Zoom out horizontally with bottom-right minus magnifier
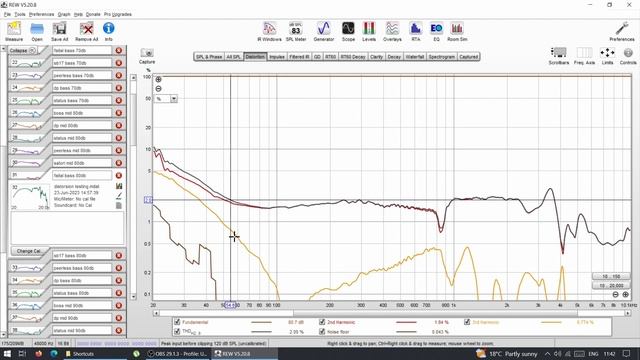Image resolution: width=640 pixels, height=360 pixels. [x=616, y=294]
